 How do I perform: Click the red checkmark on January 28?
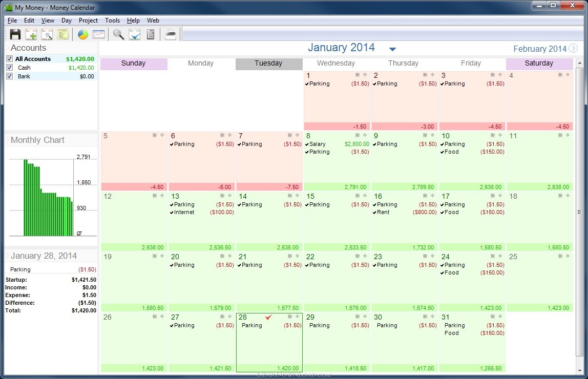coord(268,317)
